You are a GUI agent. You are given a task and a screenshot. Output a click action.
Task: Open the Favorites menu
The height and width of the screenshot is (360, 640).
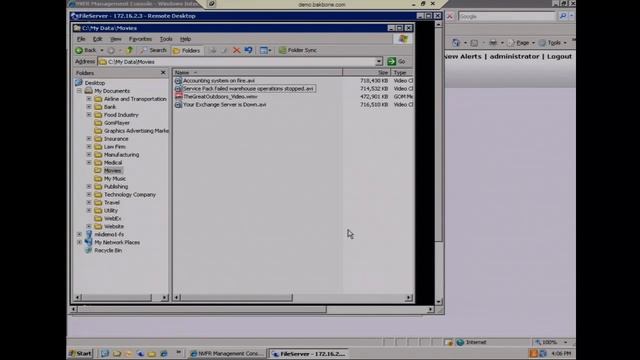pyautogui.click(x=140, y=39)
